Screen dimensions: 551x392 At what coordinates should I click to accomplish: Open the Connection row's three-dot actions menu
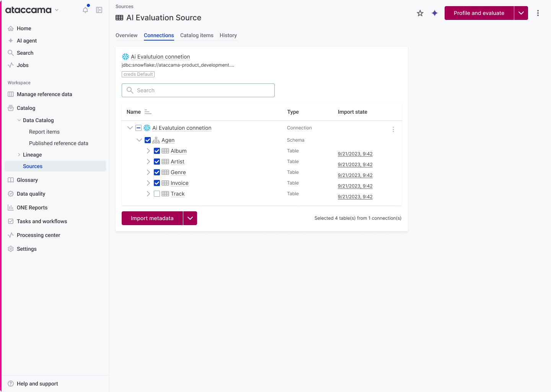(393, 129)
